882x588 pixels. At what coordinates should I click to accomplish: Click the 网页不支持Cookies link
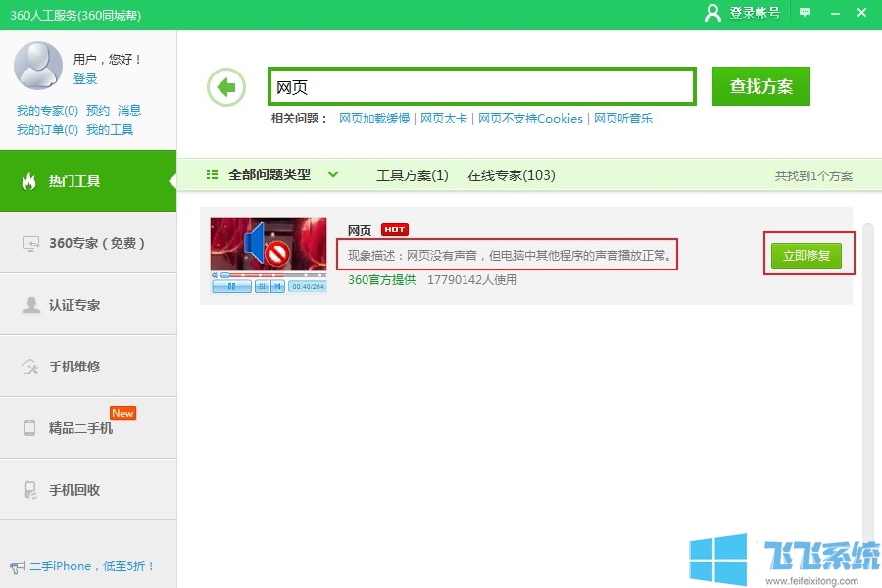pos(529,118)
